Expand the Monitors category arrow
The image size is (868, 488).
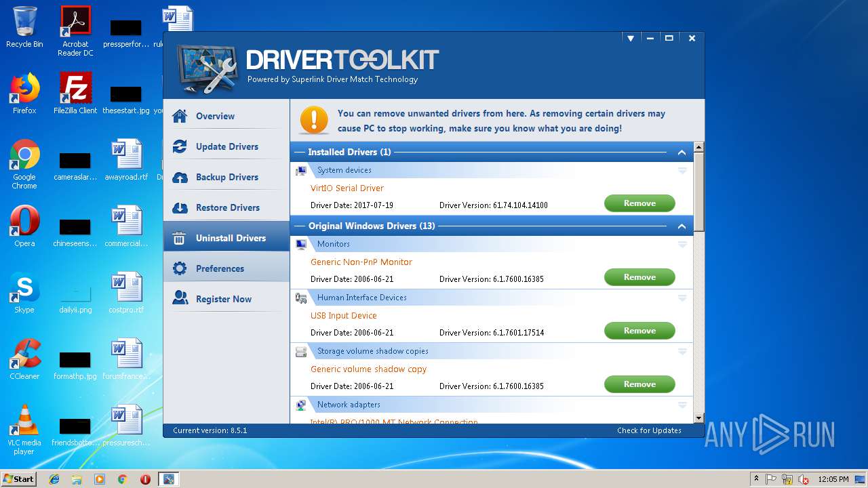point(682,245)
